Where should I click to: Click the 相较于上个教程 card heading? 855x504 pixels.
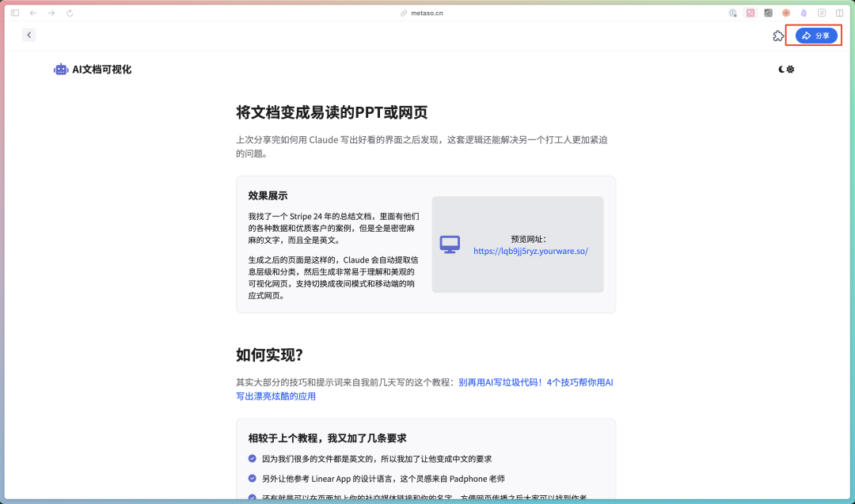(x=327, y=438)
